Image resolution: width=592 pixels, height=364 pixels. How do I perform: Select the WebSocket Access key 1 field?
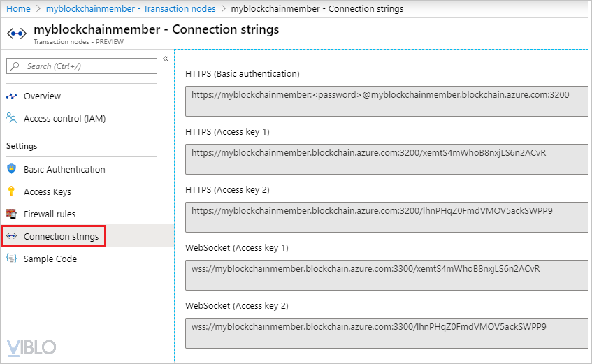click(386, 275)
